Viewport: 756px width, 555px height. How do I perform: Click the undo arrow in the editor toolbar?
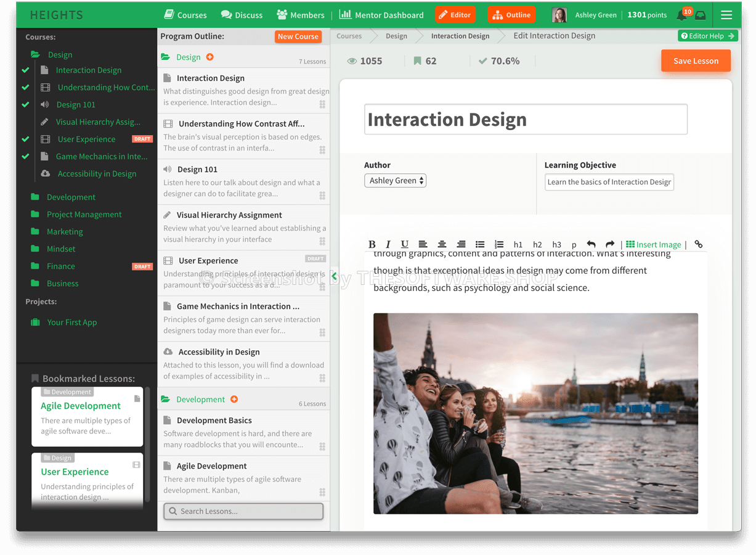click(x=591, y=244)
